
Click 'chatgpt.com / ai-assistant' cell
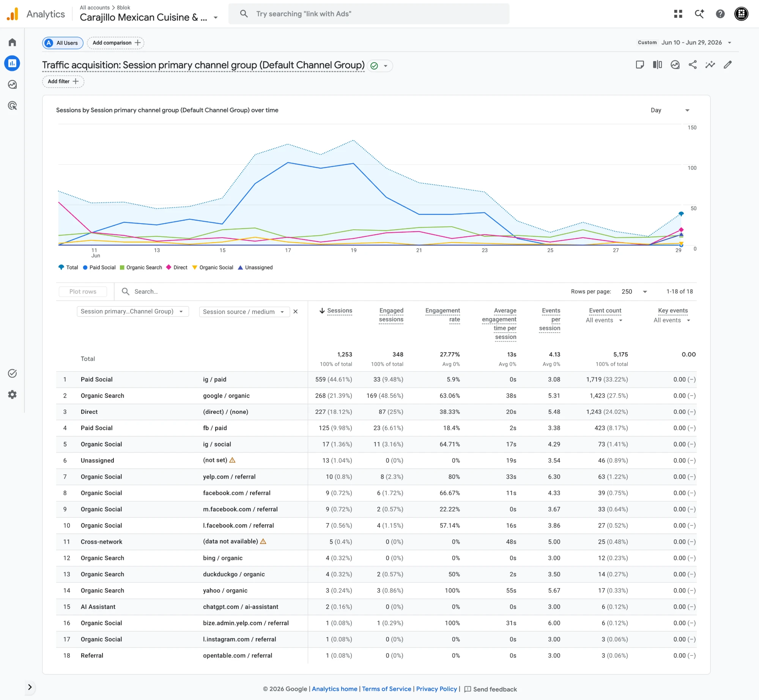click(241, 607)
